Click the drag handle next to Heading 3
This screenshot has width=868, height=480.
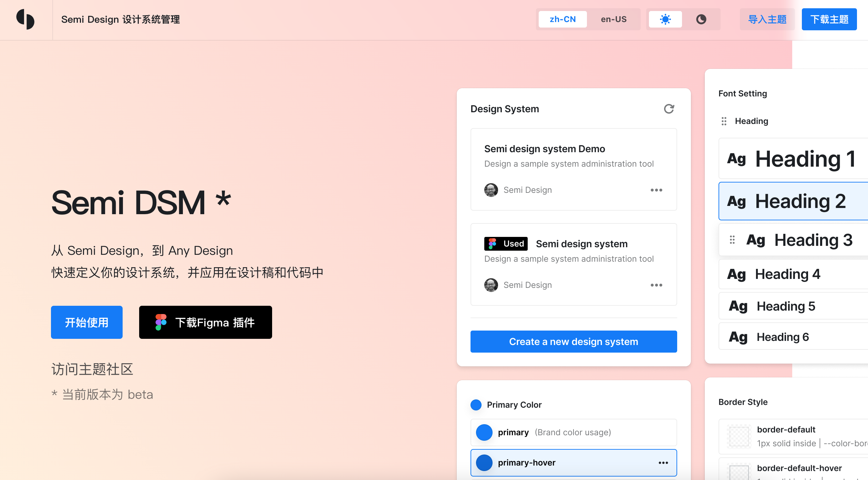(x=732, y=240)
